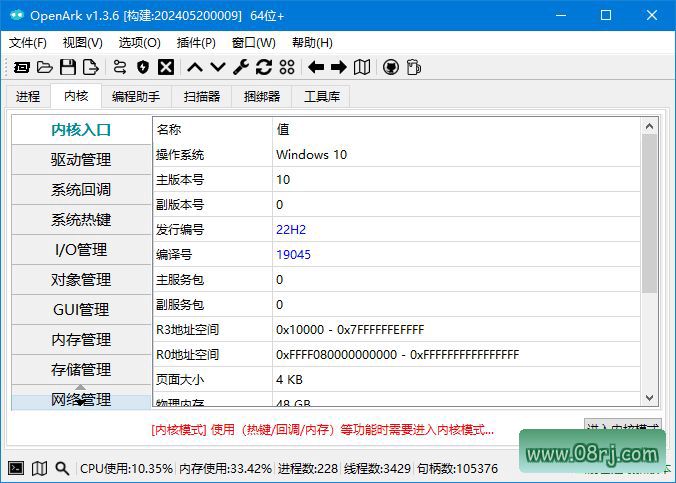This screenshot has height=483, width=676.
Task: Switch to the 工具库 tab
Action: (322, 96)
